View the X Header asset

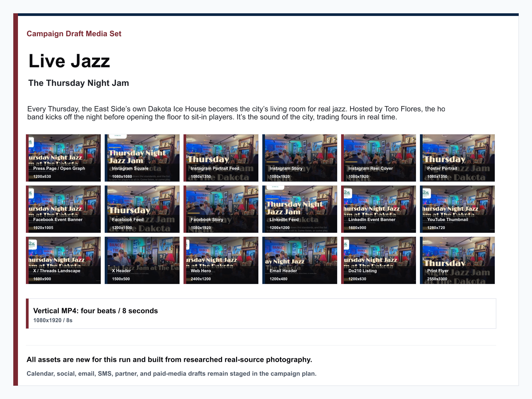coord(142,260)
